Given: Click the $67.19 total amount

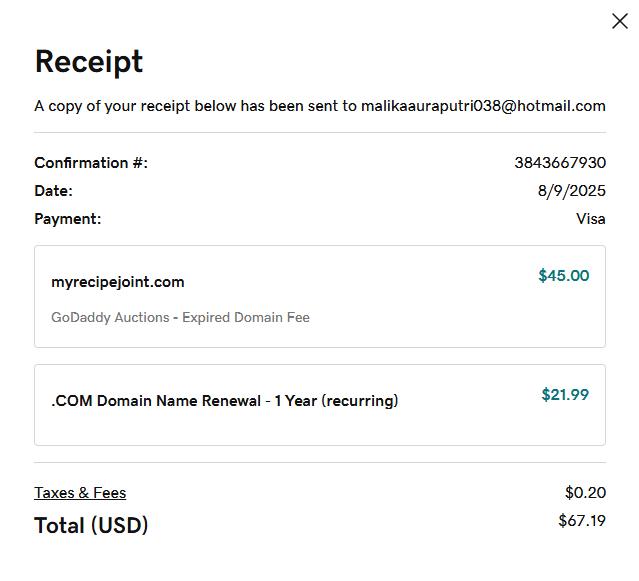Looking at the screenshot, I should coord(582,520).
